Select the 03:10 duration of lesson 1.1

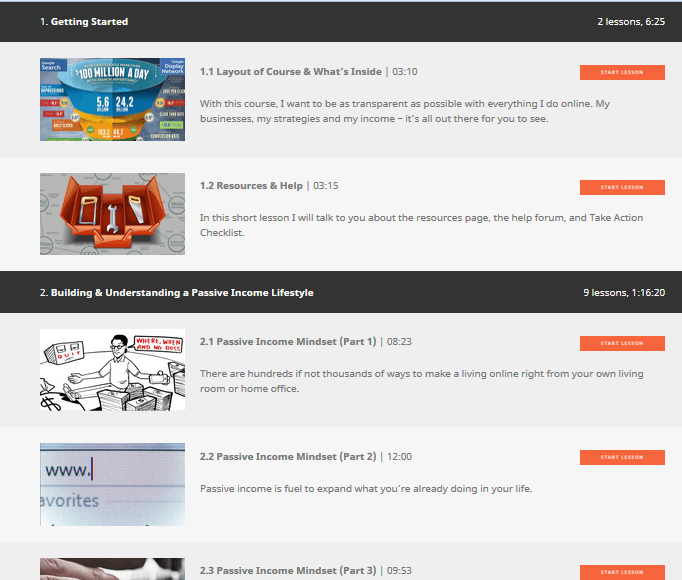pyautogui.click(x=405, y=72)
